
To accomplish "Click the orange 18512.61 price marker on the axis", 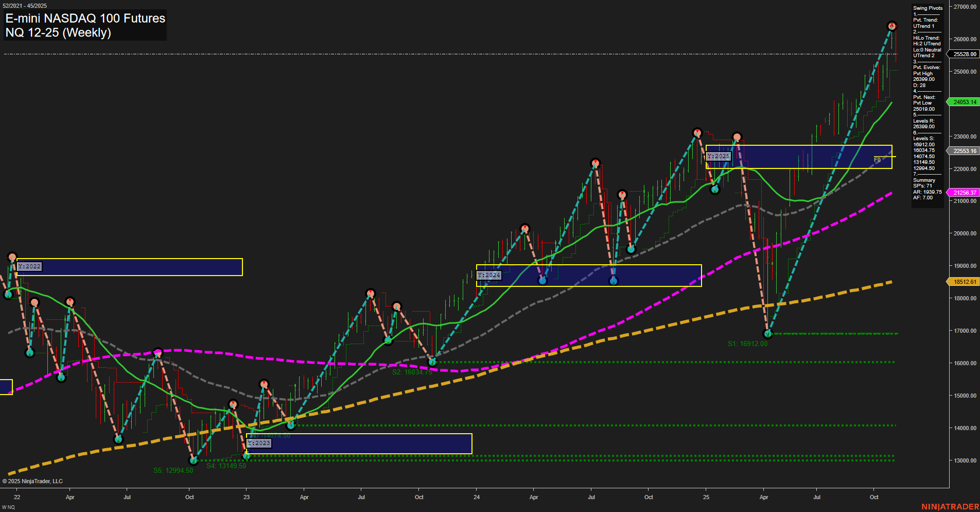I will [964, 282].
